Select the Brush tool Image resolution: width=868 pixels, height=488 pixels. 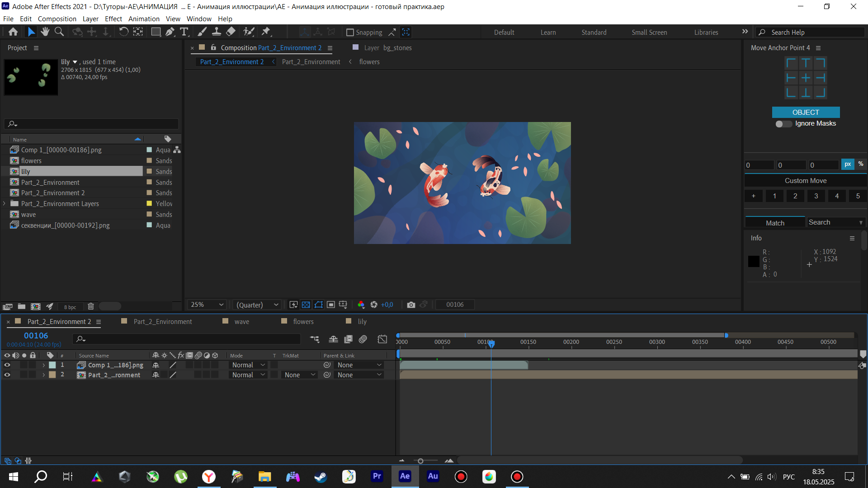click(x=203, y=32)
